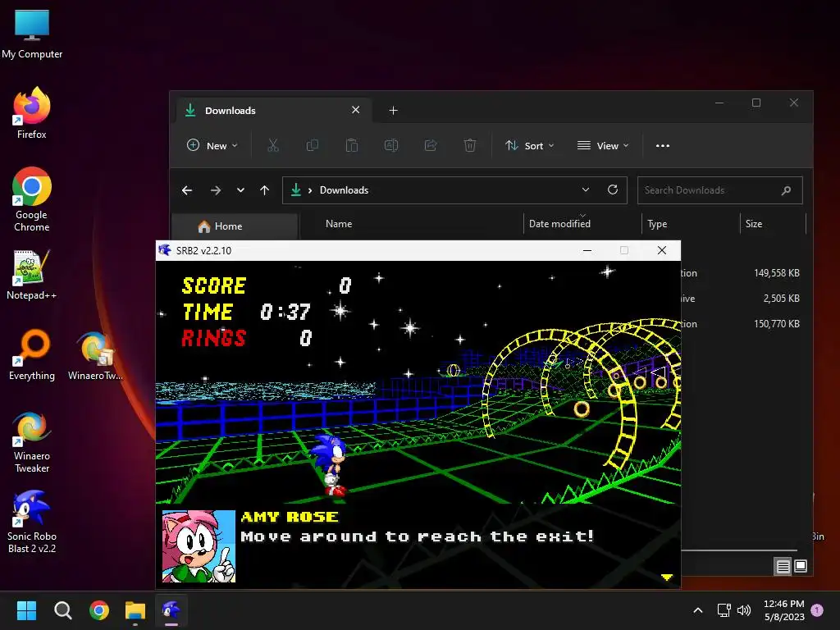Open notification badge in system tray
Image resolution: width=840 pixels, height=630 pixels.
click(x=817, y=610)
